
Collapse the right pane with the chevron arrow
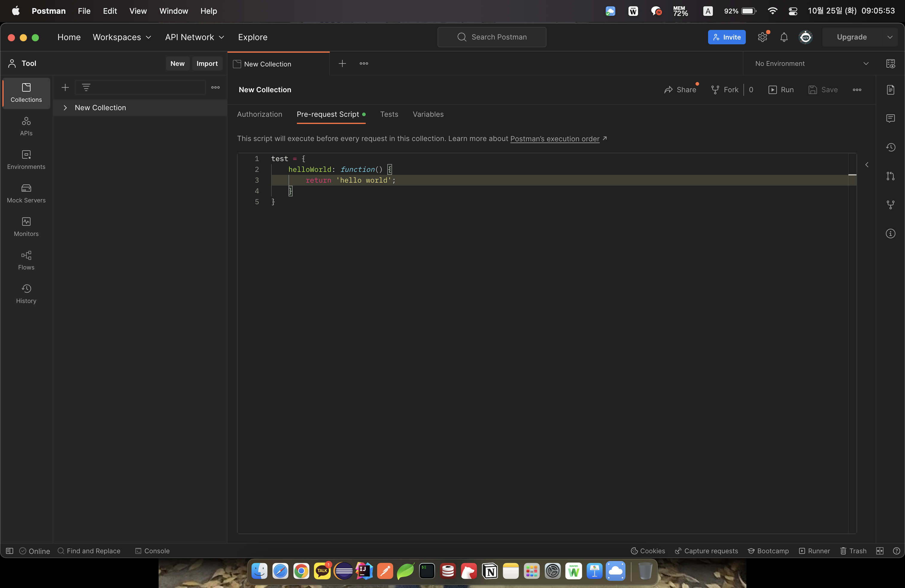tap(867, 165)
